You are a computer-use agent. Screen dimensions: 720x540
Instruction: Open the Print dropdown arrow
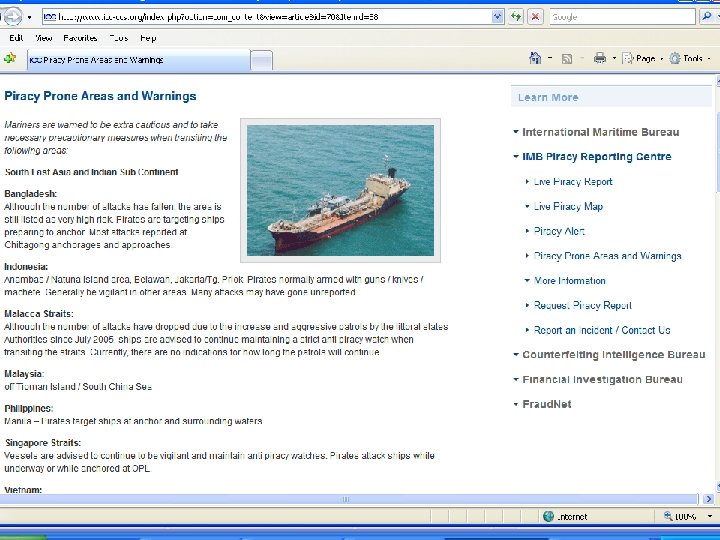point(614,59)
